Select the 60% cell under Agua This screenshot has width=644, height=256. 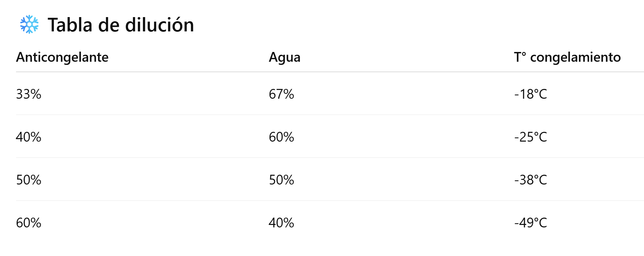(x=281, y=137)
